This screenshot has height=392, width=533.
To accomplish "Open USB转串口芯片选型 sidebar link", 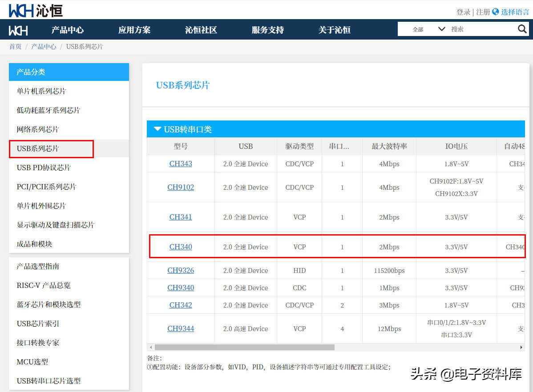I will click(x=48, y=381).
